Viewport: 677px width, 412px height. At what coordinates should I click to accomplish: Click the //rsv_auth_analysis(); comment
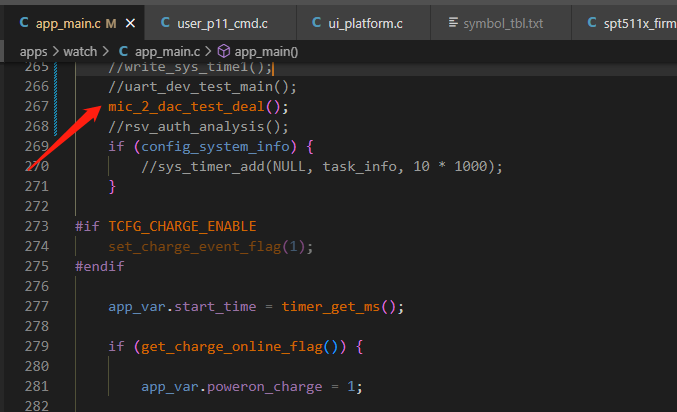click(x=198, y=127)
